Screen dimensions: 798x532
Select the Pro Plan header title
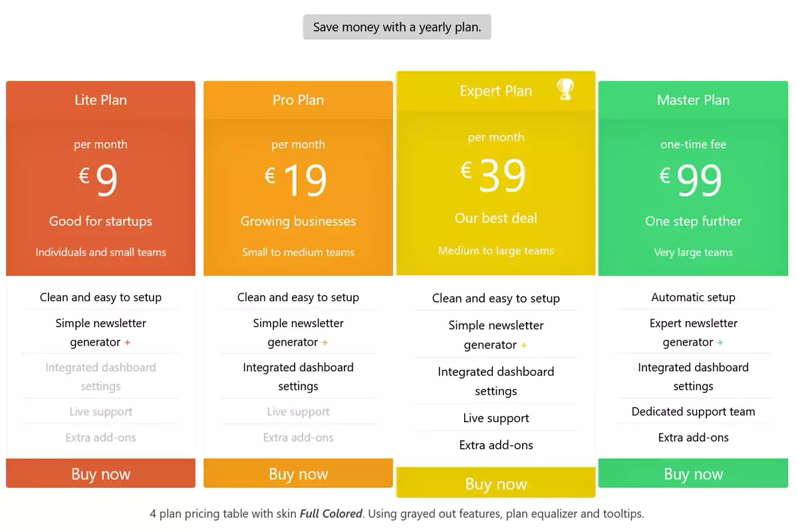pos(298,100)
